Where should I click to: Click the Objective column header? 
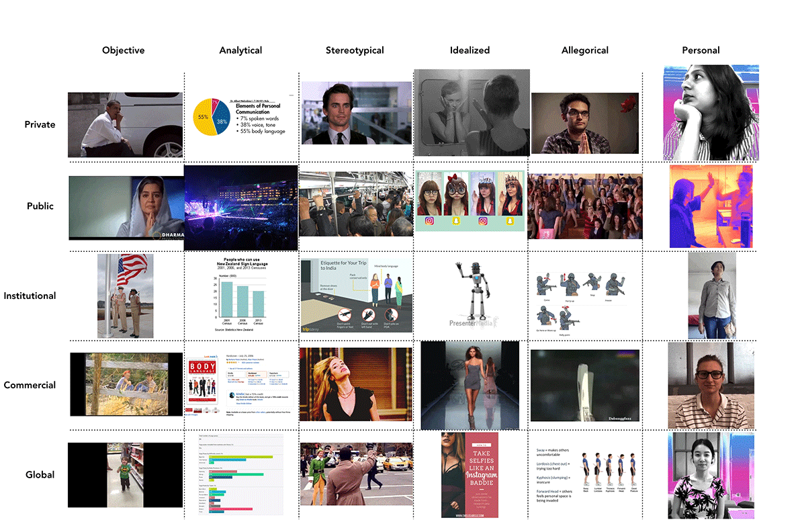[123, 50]
